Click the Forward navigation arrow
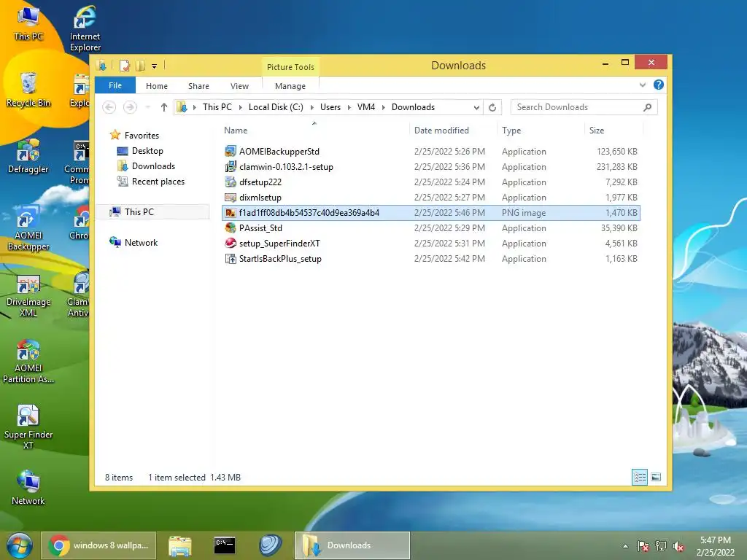Viewport: 747px width, 560px height. 130,107
